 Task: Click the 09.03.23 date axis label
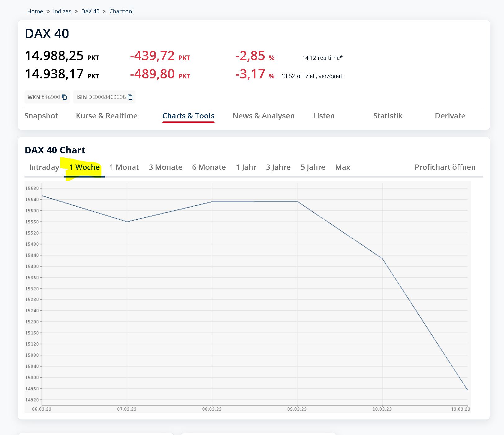pos(297,409)
